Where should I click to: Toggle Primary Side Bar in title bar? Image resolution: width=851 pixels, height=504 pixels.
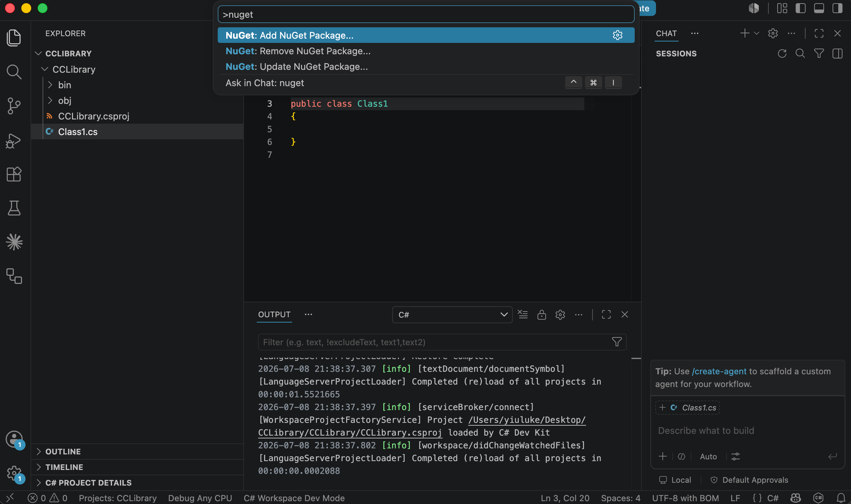[x=801, y=8]
